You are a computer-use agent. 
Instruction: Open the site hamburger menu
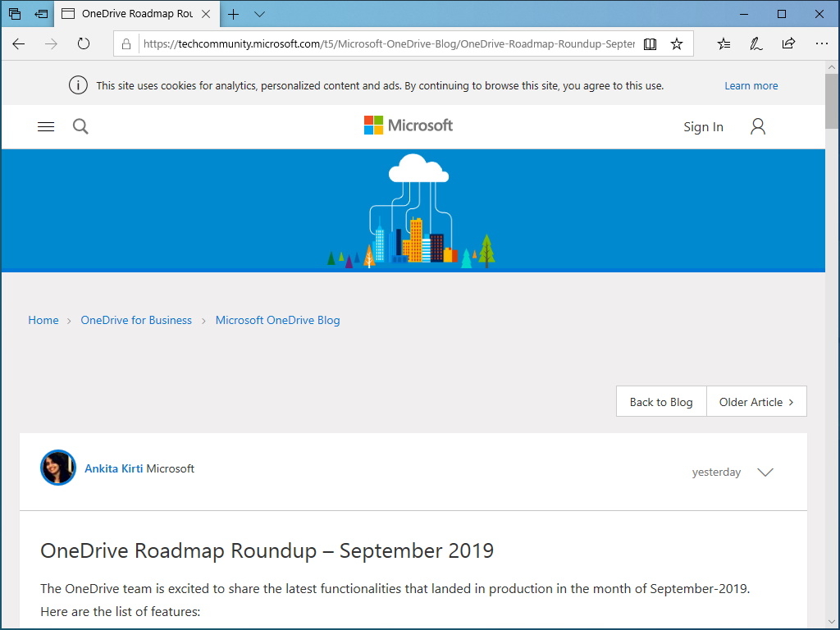point(46,126)
